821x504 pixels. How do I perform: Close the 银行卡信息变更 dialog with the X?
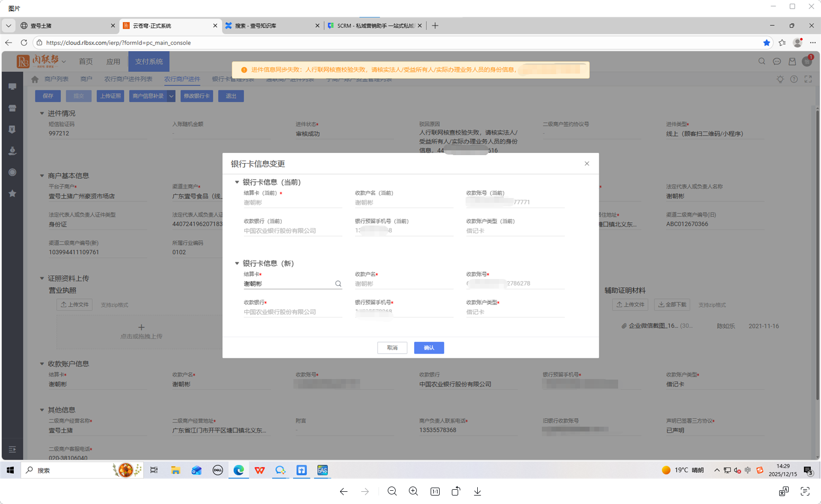(x=587, y=164)
